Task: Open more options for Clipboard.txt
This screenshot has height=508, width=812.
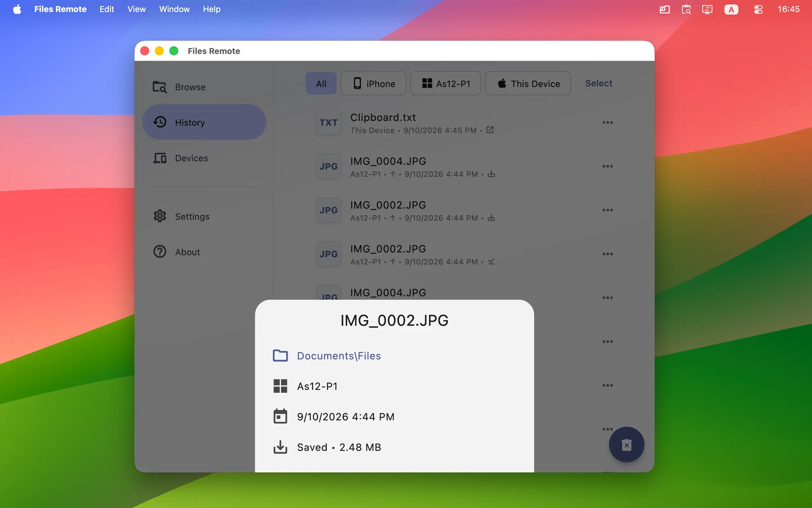Action: click(607, 123)
